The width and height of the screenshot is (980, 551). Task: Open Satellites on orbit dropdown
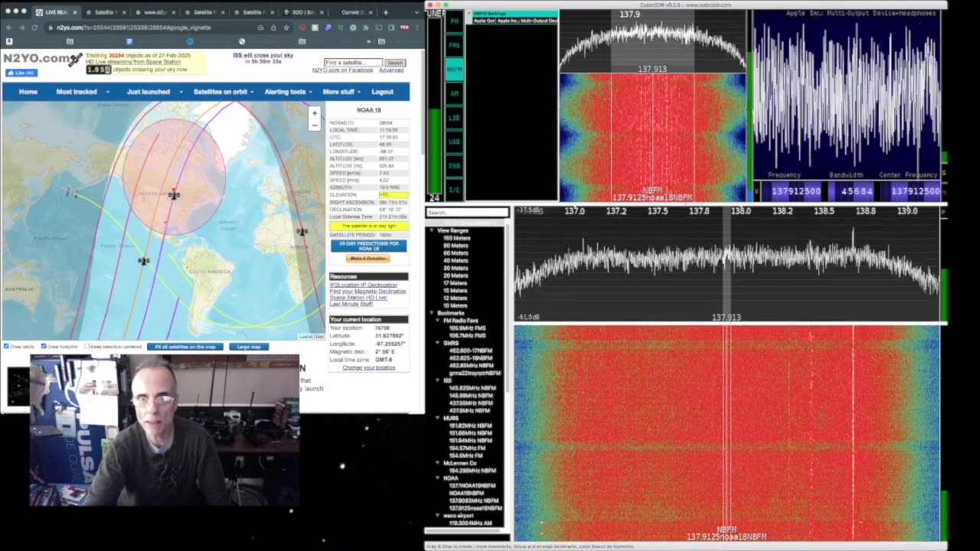coord(224,92)
